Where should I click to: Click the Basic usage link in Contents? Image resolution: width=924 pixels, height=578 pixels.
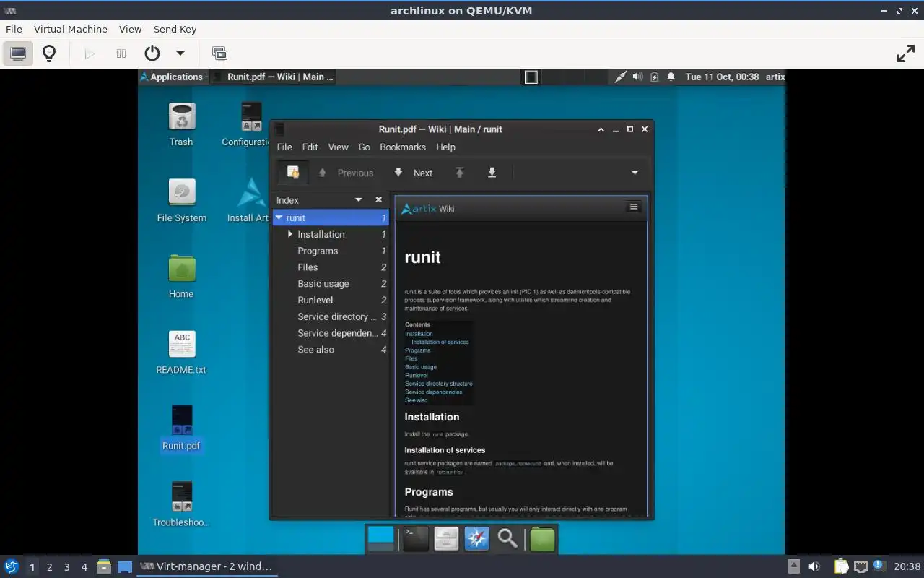(421, 367)
